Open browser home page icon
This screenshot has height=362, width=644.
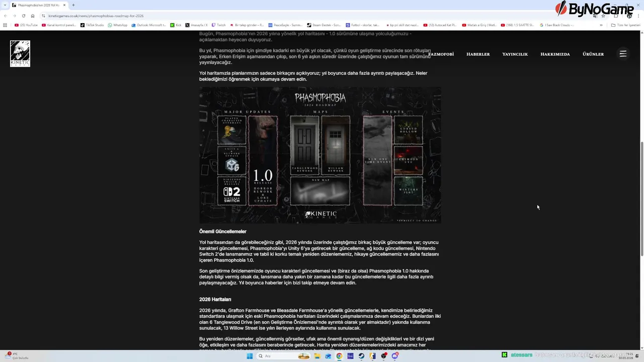32,16
